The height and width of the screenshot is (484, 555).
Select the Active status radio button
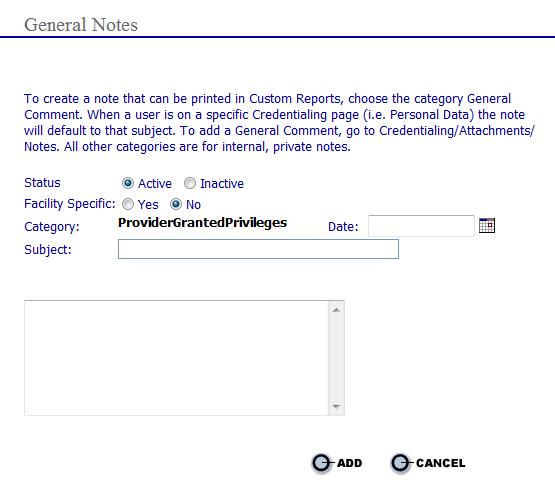tap(128, 183)
